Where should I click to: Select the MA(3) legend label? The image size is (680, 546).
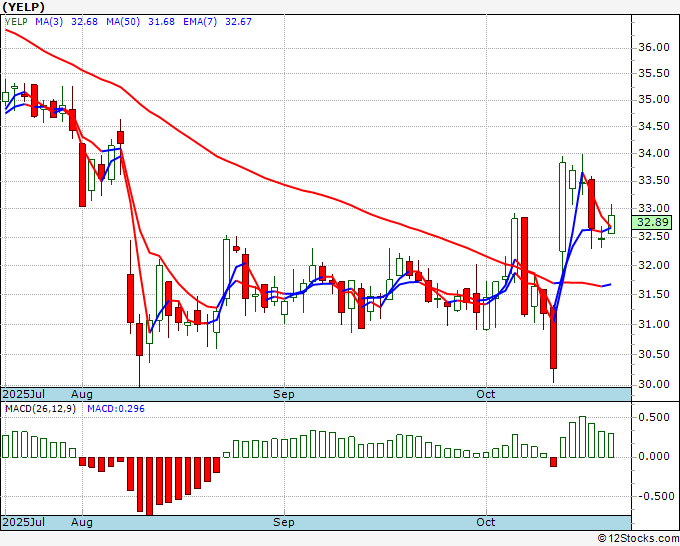pos(49,22)
